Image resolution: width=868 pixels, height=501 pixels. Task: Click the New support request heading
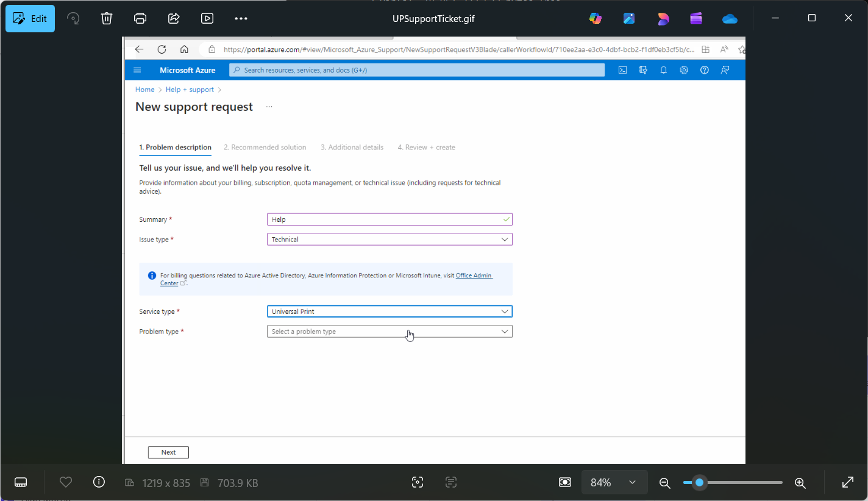[194, 107]
